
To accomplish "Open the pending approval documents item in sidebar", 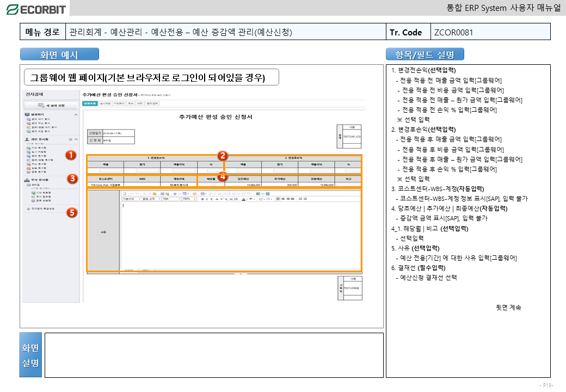I will coord(41,119).
